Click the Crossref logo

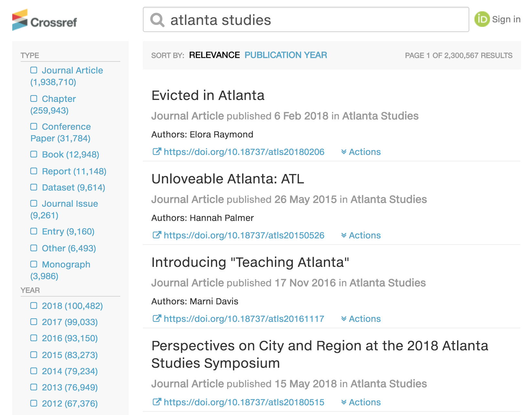pos(45,20)
